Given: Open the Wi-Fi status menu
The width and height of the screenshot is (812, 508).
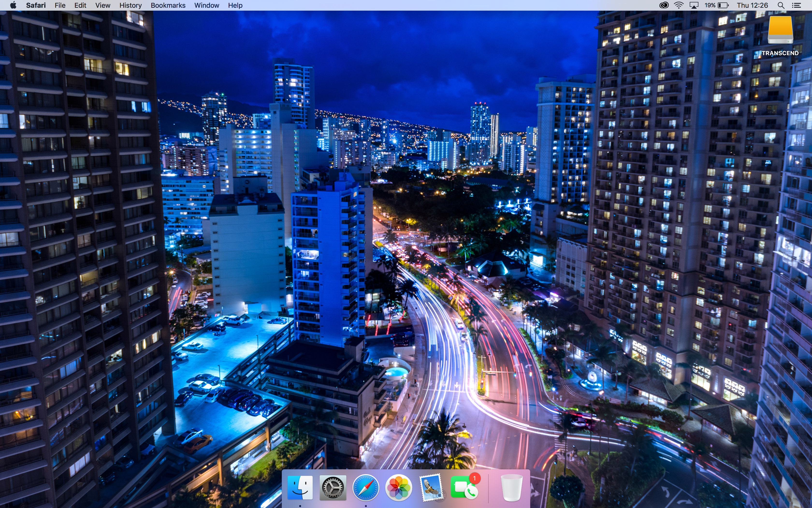Looking at the screenshot, I should [x=678, y=5].
